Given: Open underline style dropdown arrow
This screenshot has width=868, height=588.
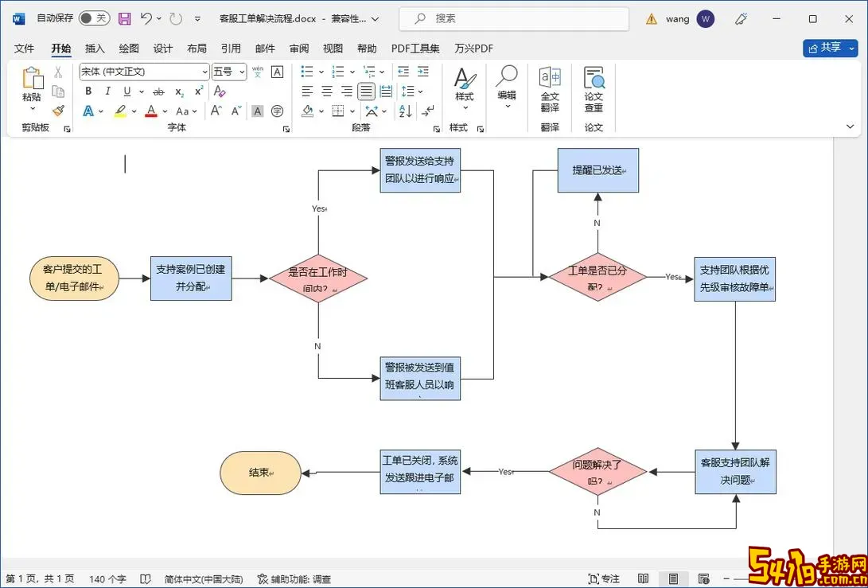Looking at the screenshot, I should click(141, 92).
